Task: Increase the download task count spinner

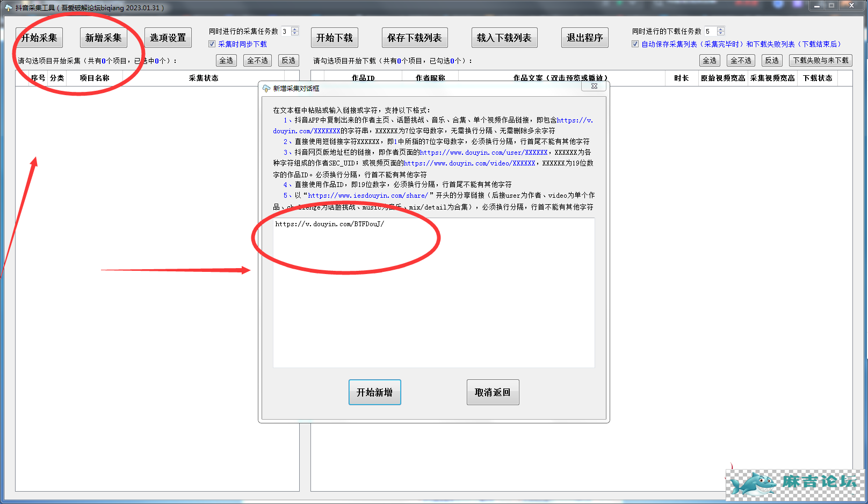Action: point(721,29)
